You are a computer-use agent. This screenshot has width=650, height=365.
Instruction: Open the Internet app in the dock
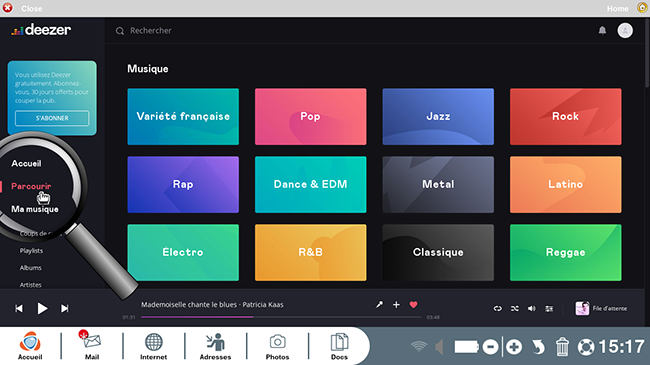[153, 346]
